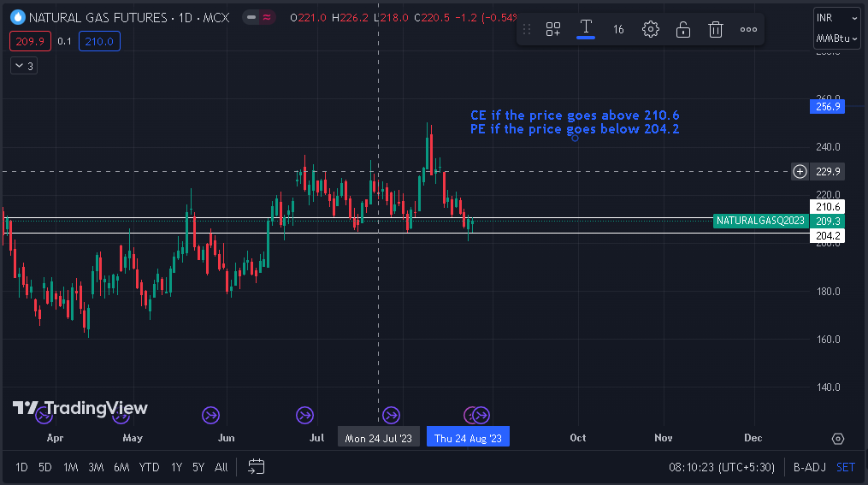Click the green 209.3 last price label
The height and width of the screenshot is (485, 868).
pyautogui.click(x=828, y=221)
